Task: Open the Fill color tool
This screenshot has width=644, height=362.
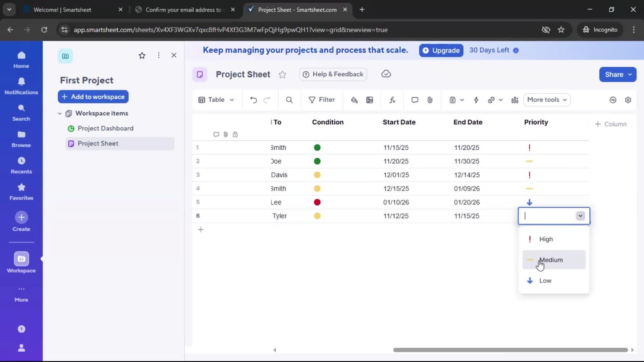Action: (355, 100)
